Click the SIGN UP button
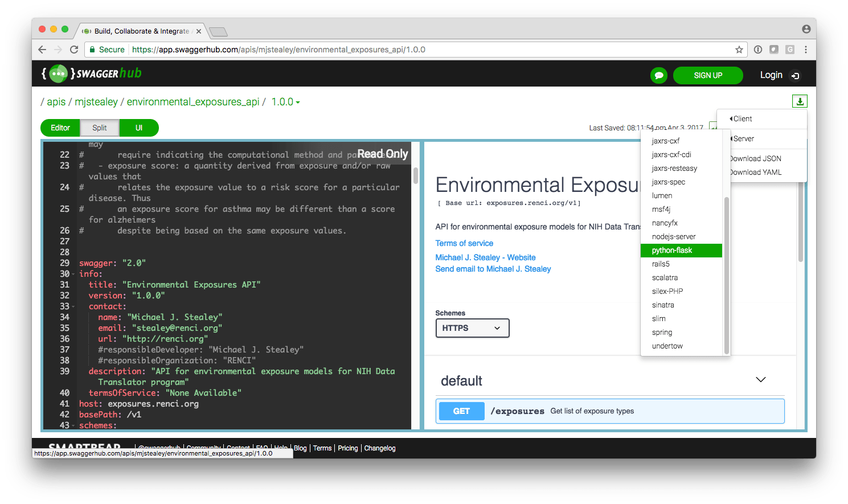 tap(708, 75)
